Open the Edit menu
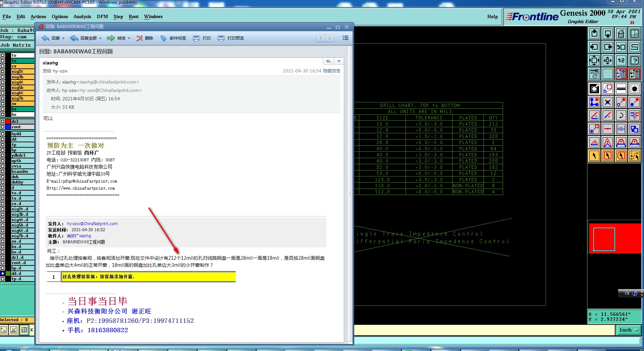This screenshot has height=351, width=644. (x=21, y=16)
